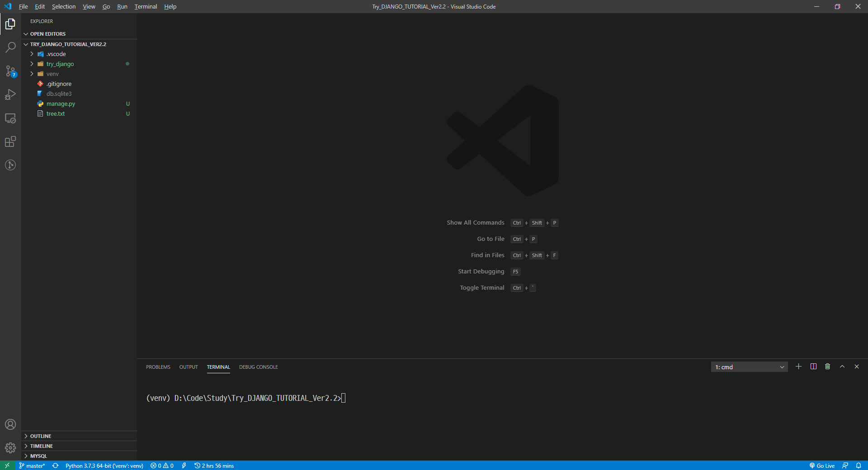Click the 2 hrs 56 mins time tracker

(x=214, y=465)
